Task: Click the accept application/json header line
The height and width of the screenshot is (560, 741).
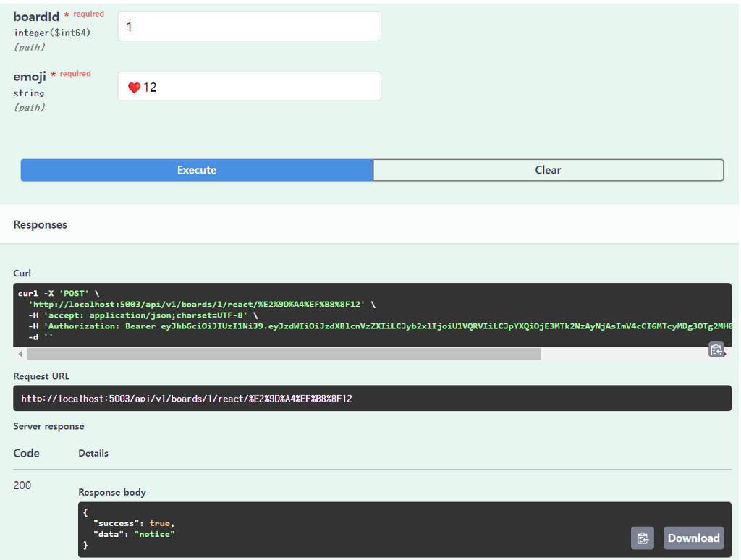Action: 143,315
